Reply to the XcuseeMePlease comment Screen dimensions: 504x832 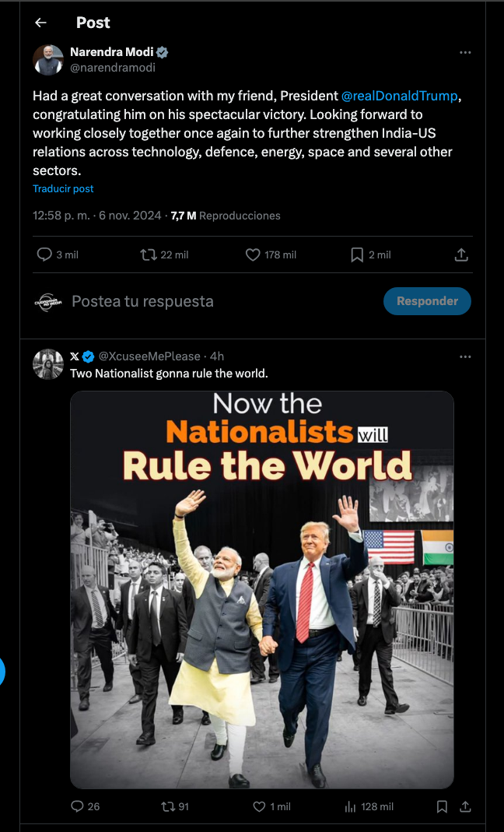pyautogui.click(x=77, y=806)
